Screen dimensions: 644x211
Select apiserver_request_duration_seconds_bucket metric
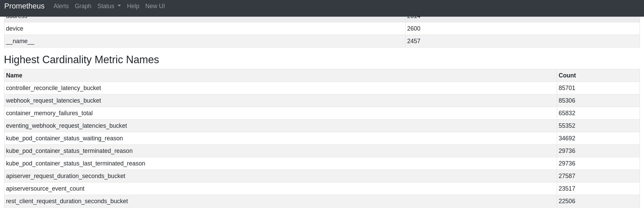click(x=66, y=176)
